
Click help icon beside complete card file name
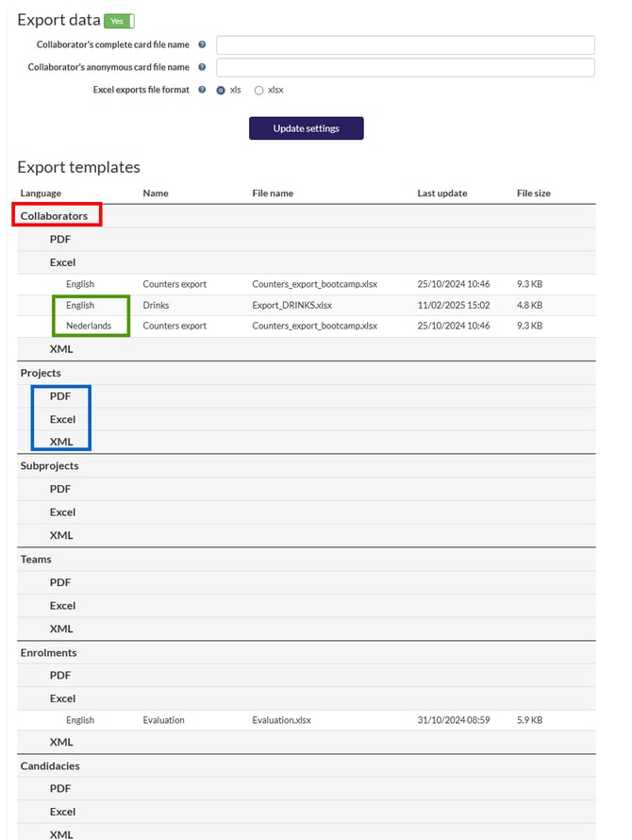point(202,44)
